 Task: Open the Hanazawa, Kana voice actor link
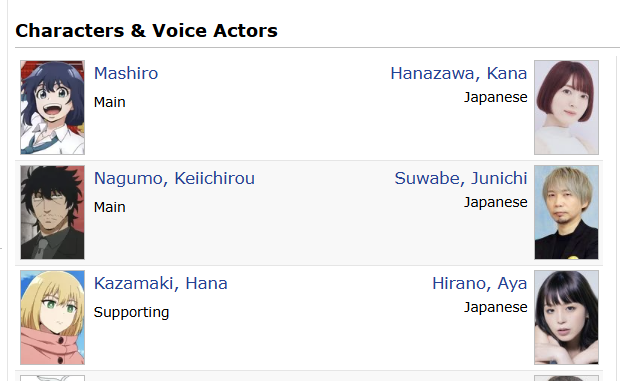(459, 74)
